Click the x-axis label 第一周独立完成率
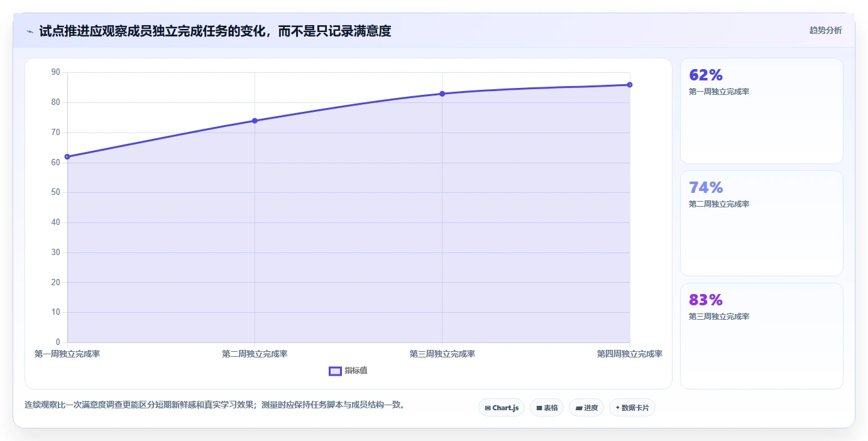The height and width of the screenshot is (441, 868). tap(67, 354)
